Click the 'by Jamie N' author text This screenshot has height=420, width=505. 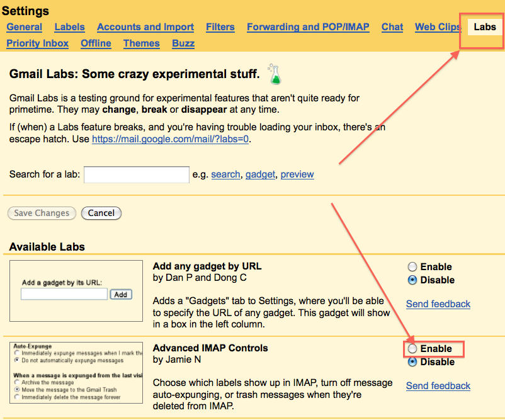point(177,360)
